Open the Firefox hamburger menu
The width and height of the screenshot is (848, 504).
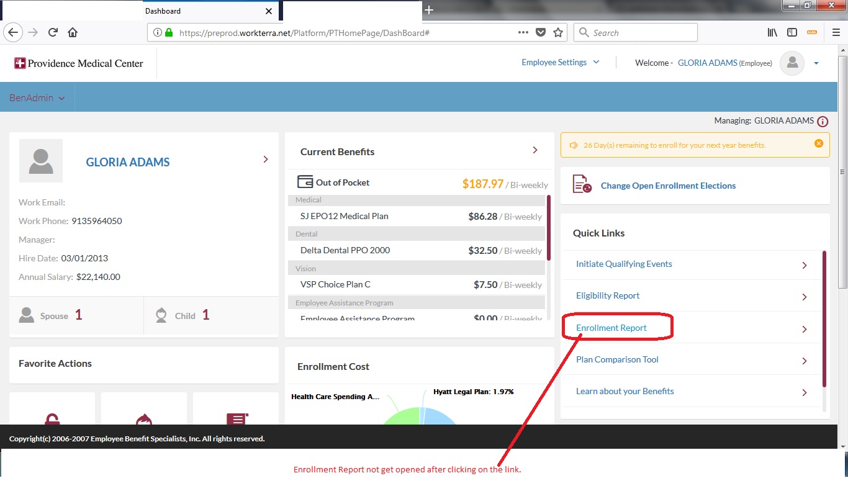click(836, 33)
